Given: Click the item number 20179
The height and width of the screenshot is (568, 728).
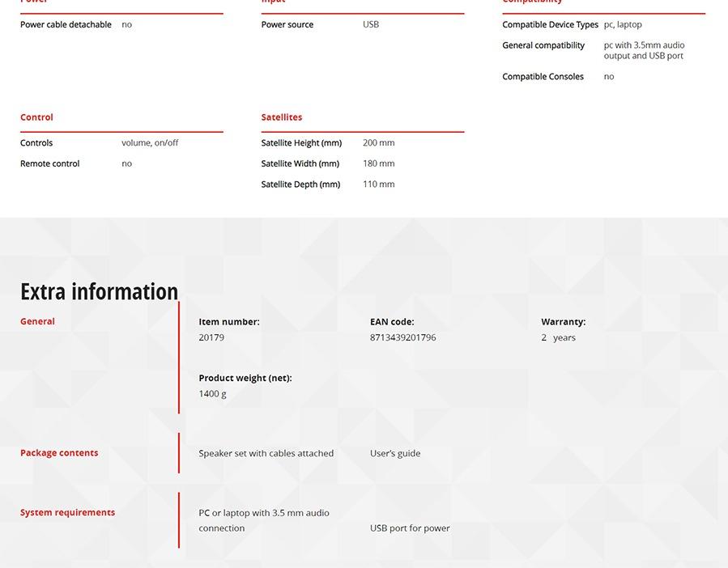Looking at the screenshot, I should [x=211, y=337].
